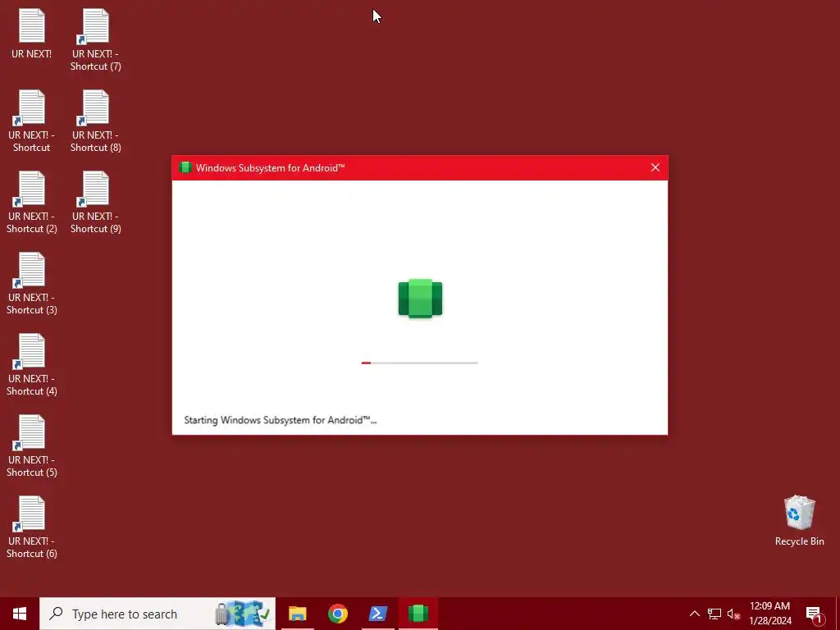The height and width of the screenshot is (630, 840).
Task: Select UR NEXT! - Shortcut (7) icon
Action: tap(95, 25)
